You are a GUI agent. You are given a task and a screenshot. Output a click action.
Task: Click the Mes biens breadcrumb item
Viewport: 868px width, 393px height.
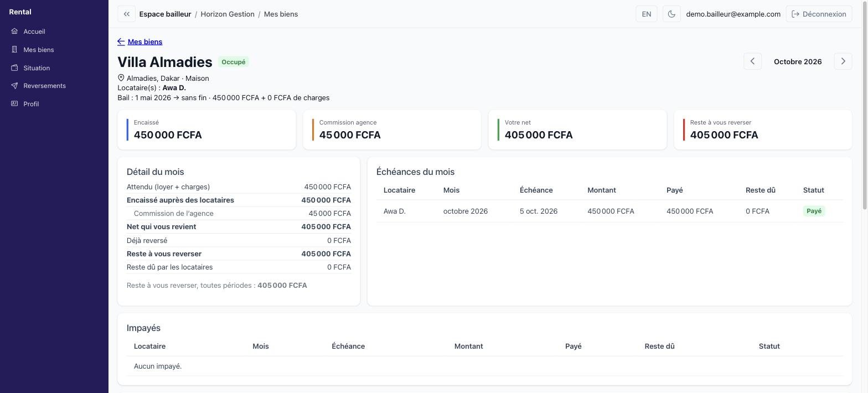[x=281, y=14]
